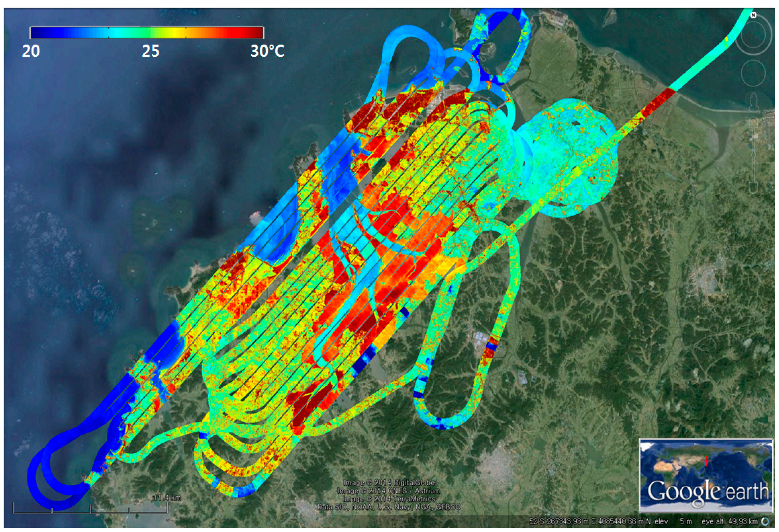The height and width of the screenshot is (532, 779).
Task: Click middle of vertical zoom slider track
Action: click(754, 154)
